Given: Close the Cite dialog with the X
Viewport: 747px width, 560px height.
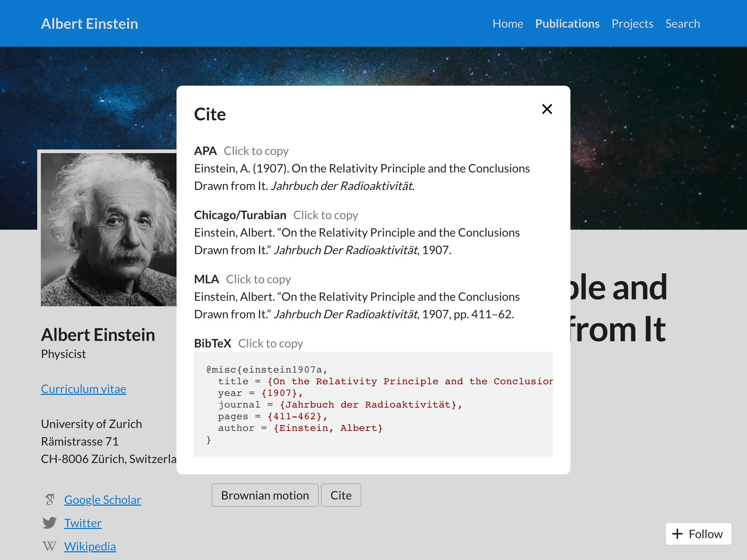Looking at the screenshot, I should coord(547,109).
